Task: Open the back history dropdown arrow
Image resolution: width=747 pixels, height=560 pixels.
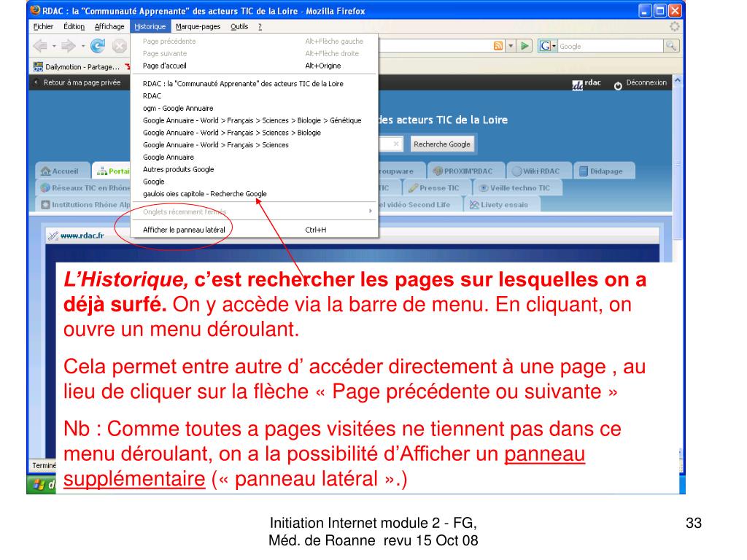Action: [x=54, y=46]
